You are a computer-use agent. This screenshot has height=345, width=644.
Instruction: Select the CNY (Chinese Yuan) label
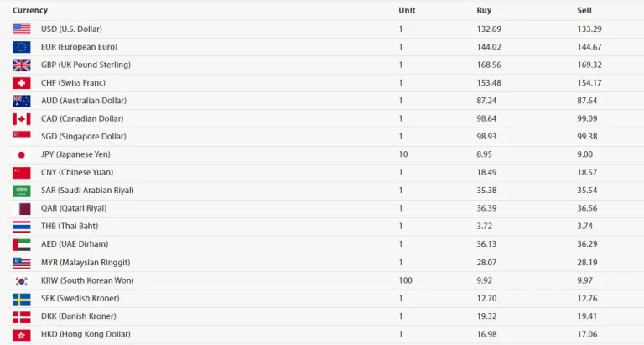(x=75, y=172)
